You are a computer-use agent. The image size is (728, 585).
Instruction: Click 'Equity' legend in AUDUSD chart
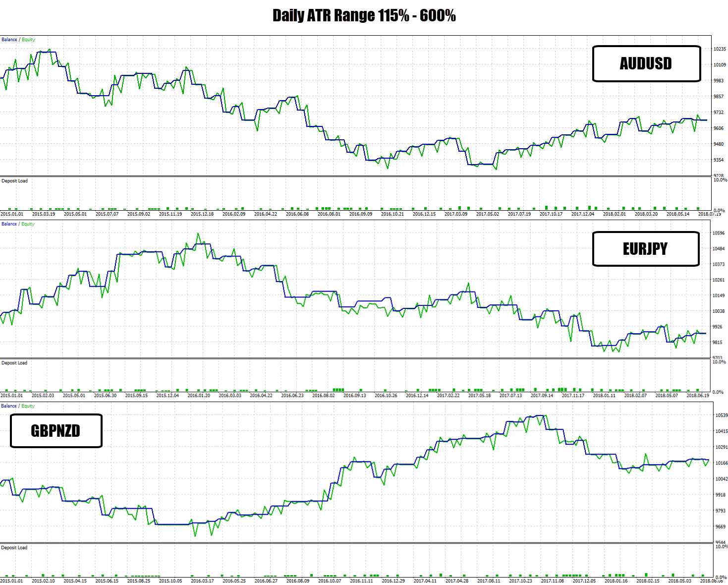click(x=28, y=40)
